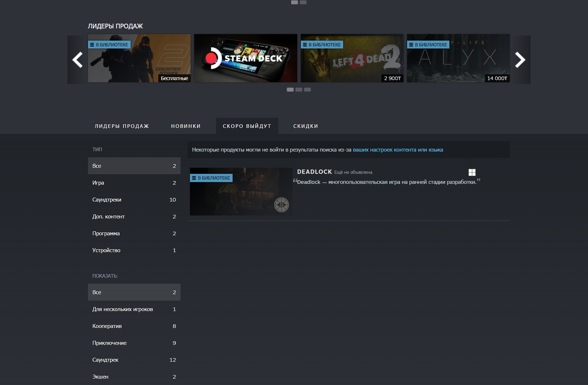Filter by Кооператив
This screenshot has height=385, width=588.
(134, 326)
